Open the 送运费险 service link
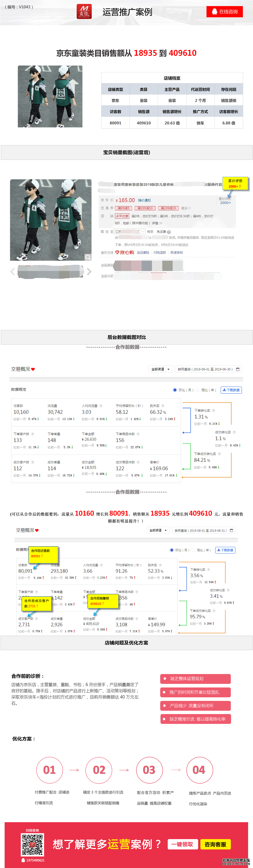The image size is (253, 868). pos(143,253)
